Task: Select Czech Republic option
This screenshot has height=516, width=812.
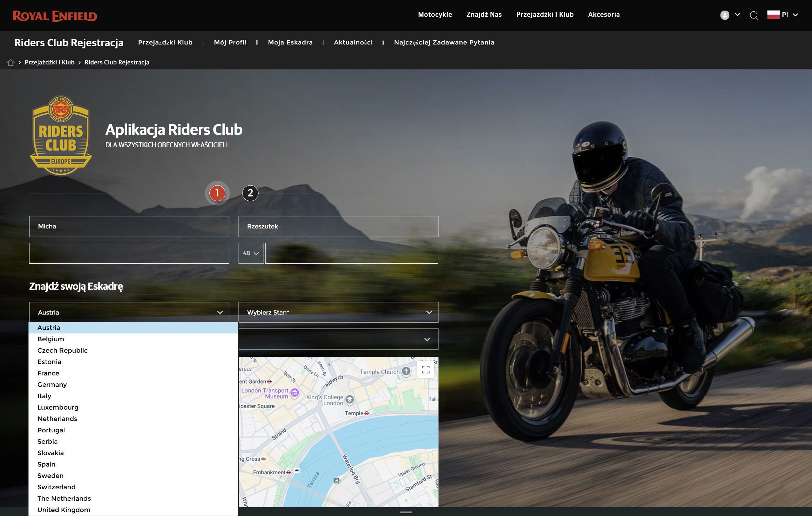Action: [x=133, y=351]
